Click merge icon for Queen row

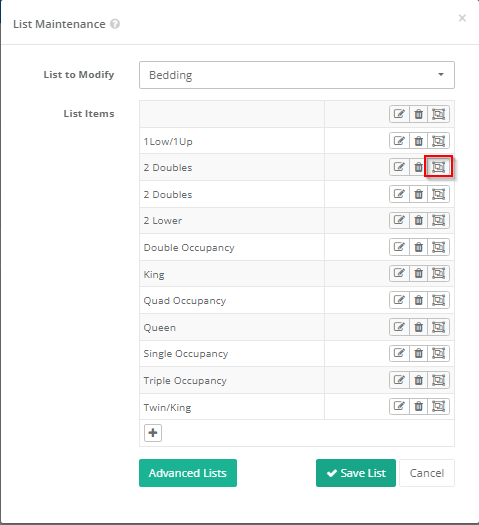[x=438, y=327]
